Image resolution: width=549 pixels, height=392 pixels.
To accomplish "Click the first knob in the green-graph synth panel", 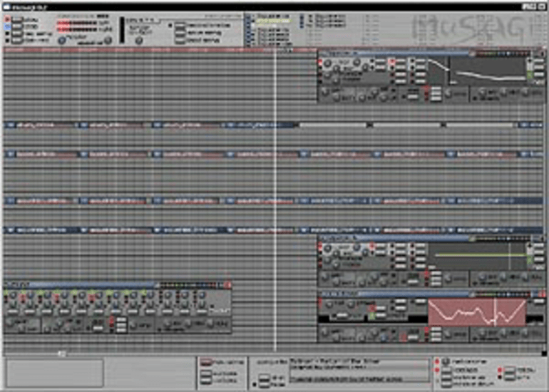I will (328, 249).
